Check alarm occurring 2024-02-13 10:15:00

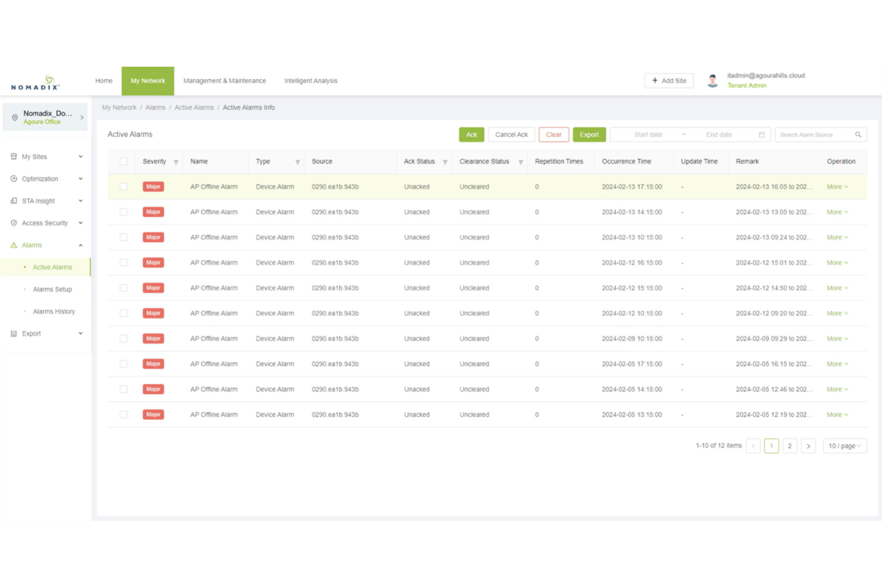click(x=123, y=237)
